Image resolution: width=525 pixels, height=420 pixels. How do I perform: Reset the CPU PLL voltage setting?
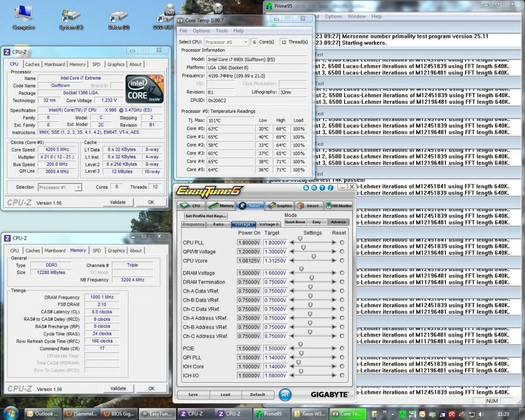coord(342,243)
